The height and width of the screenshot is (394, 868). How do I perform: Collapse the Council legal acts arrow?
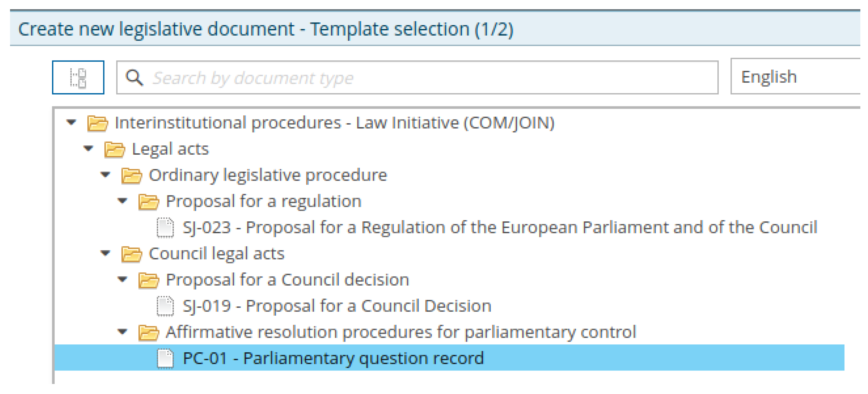(x=105, y=253)
